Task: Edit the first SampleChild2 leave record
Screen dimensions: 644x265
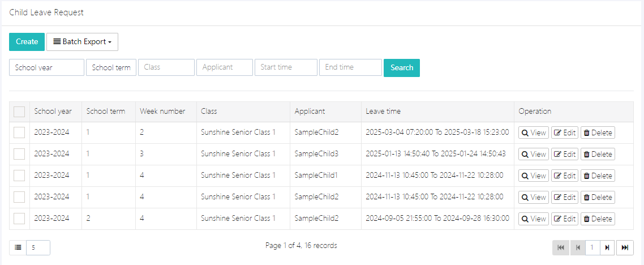Action: pyautogui.click(x=565, y=132)
